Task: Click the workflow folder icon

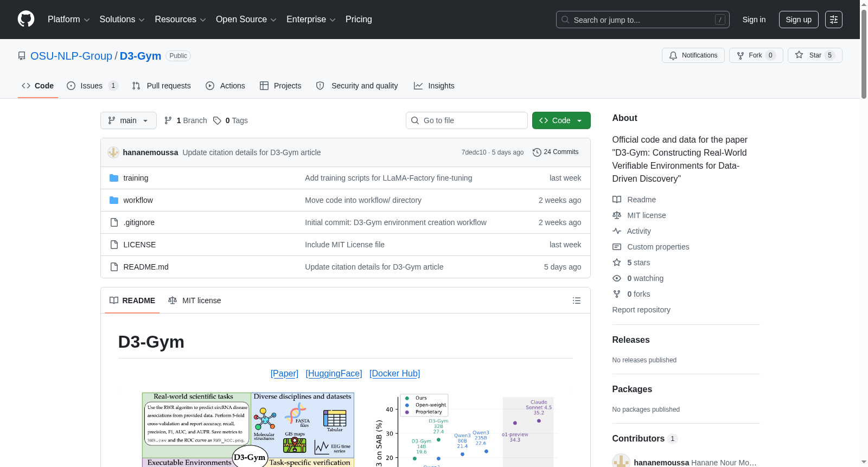Action: pos(114,200)
